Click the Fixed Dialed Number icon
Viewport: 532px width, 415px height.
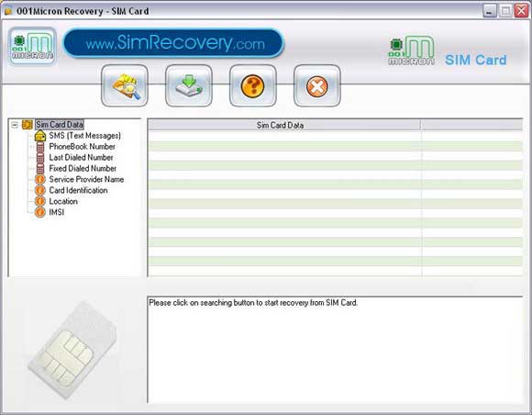(40, 168)
